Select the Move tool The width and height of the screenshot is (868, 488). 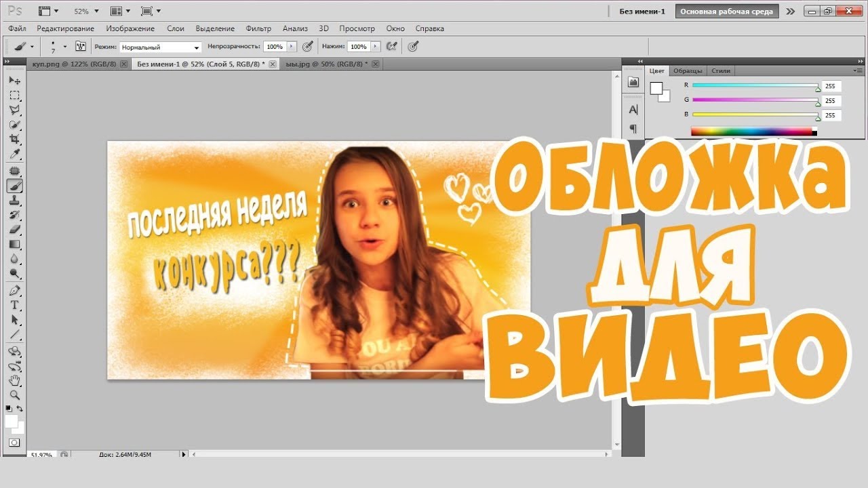pos(14,81)
